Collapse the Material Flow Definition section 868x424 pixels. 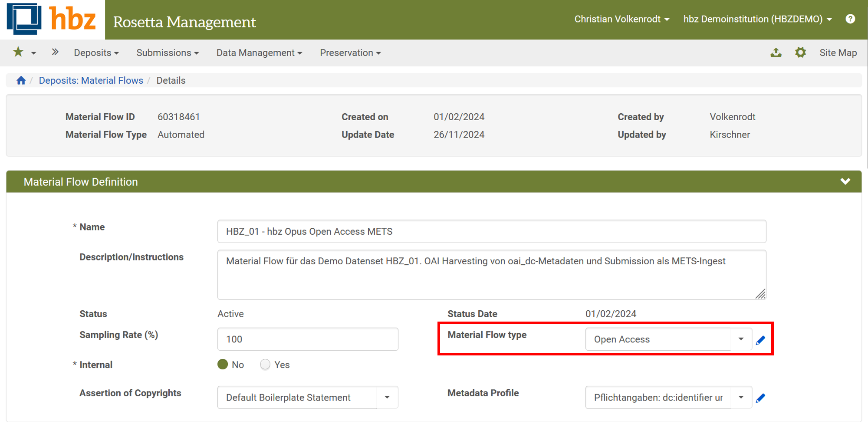[845, 181]
